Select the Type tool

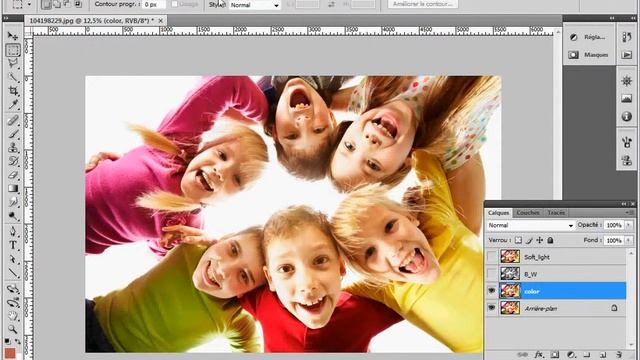(x=13, y=245)
